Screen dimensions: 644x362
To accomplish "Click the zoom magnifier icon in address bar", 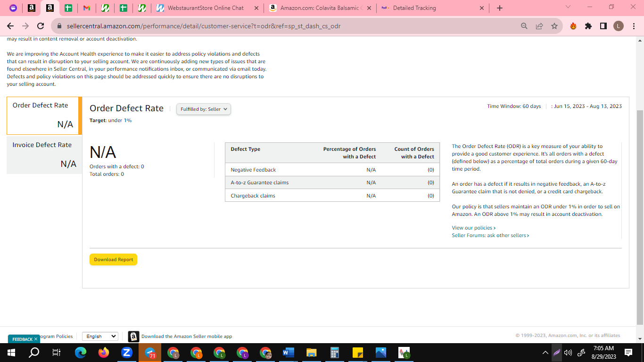I will pyautogui.click(x=524, y=26).
